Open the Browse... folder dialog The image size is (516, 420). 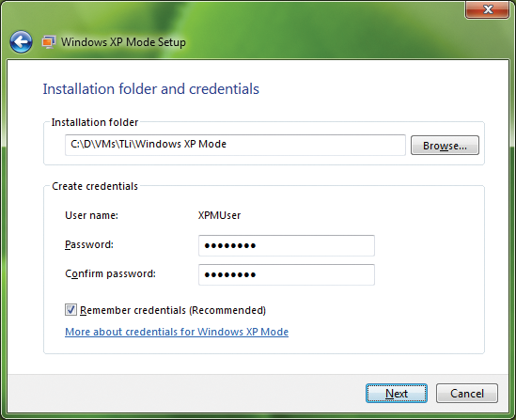pyautogui.click(x=445, y=145)
